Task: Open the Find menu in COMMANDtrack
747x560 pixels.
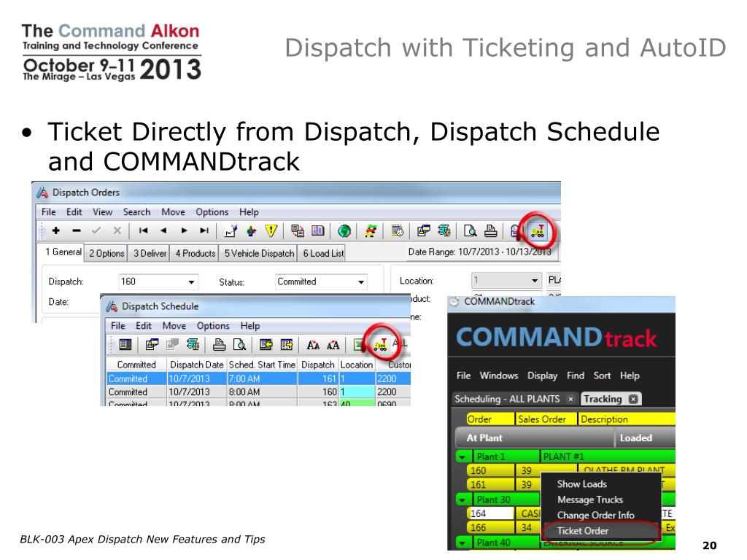Action: pyautogui.click(x=576, y=376)
